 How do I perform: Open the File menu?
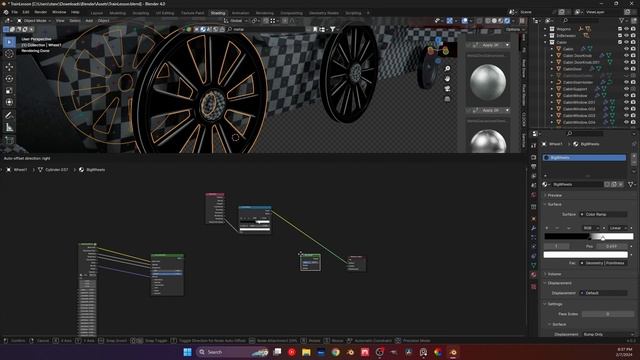14,12
